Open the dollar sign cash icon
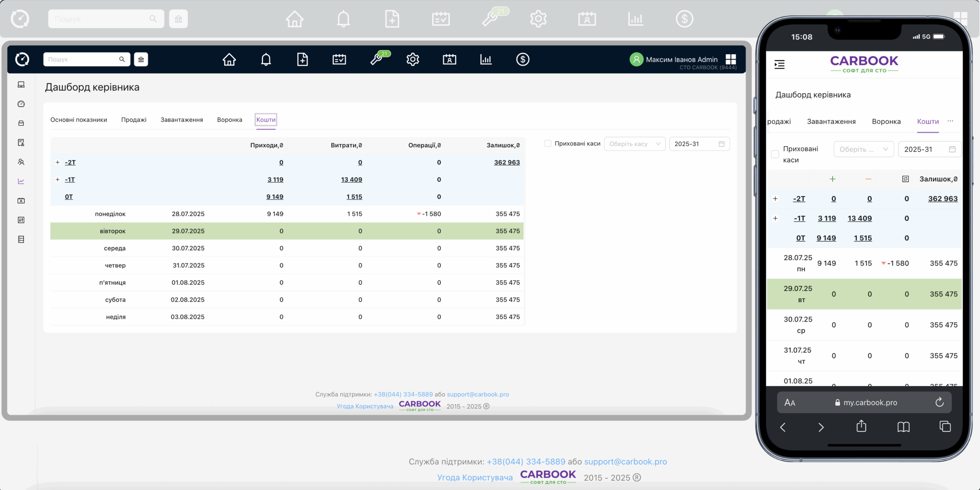 pyautogui.click(x=523, y=59)
